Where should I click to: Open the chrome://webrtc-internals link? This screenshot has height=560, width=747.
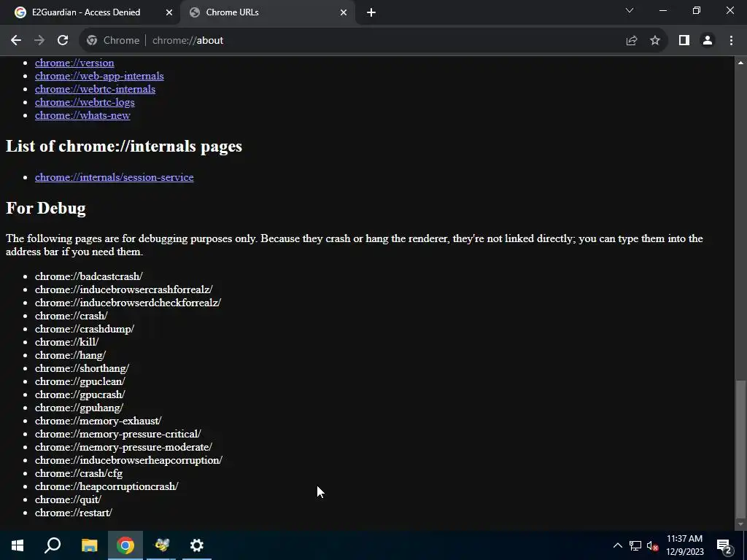pos(95,89)
